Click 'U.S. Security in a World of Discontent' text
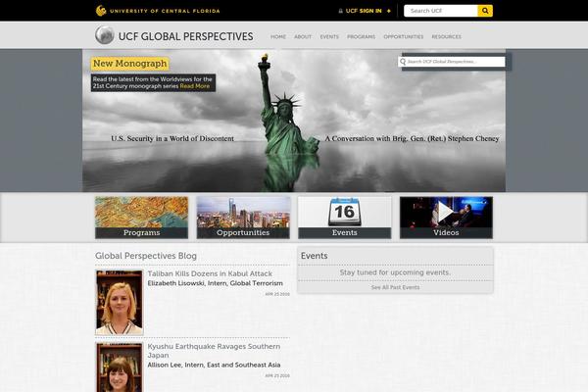Screen dimensions: 588x392 [x=172, y=138]
